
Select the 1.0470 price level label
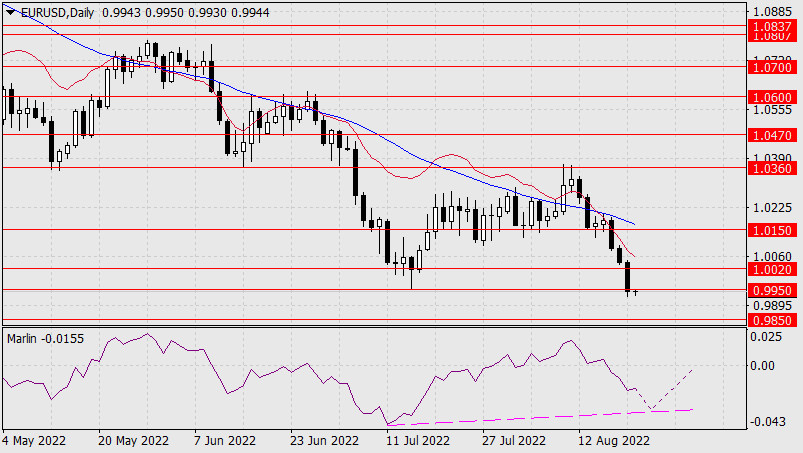(x=772, y=135)
